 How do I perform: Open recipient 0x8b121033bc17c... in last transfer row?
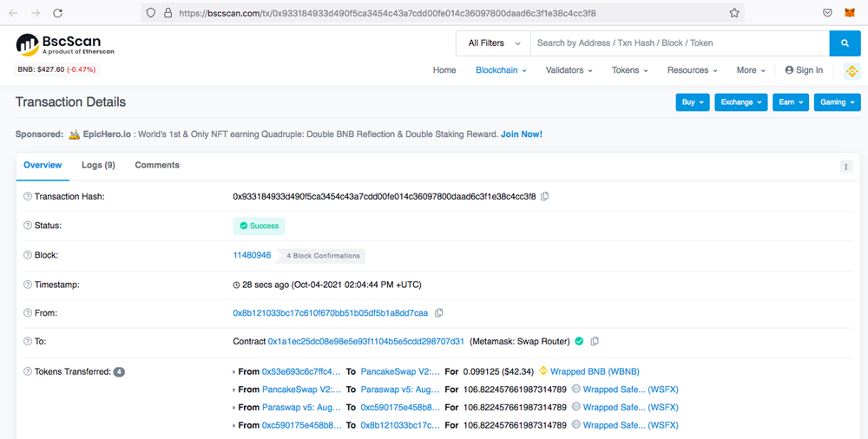[400, 425]
